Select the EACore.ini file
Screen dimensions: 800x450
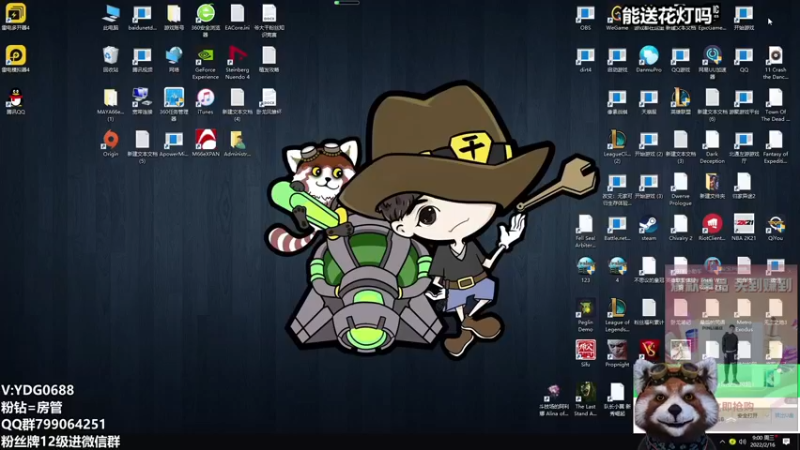(x=237, y=17)
